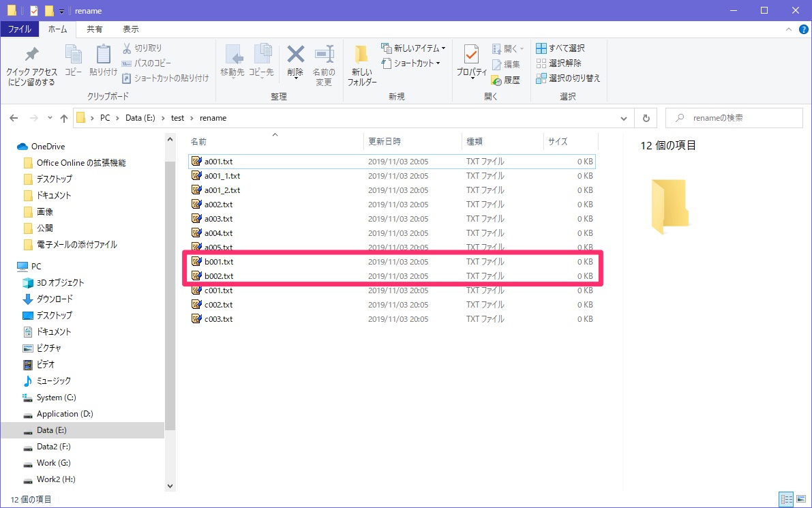
Task: Collapse the ribbon with chevron
Action: (789, 29)
